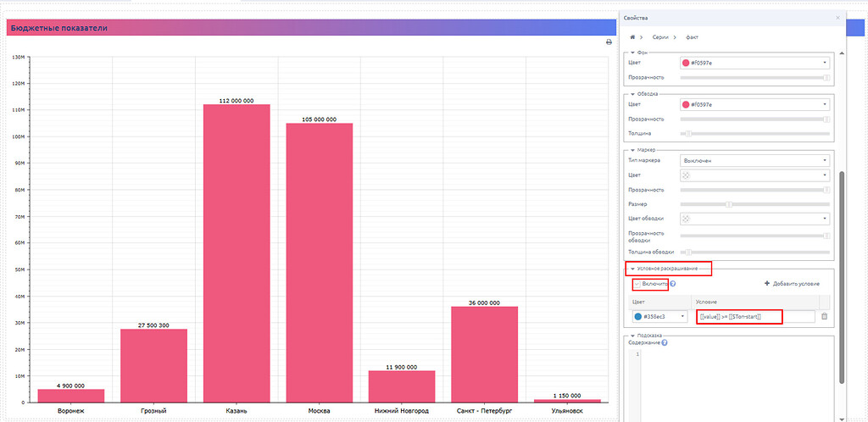Open the #358ec3 condition color dropdown

tap(659, 316)
